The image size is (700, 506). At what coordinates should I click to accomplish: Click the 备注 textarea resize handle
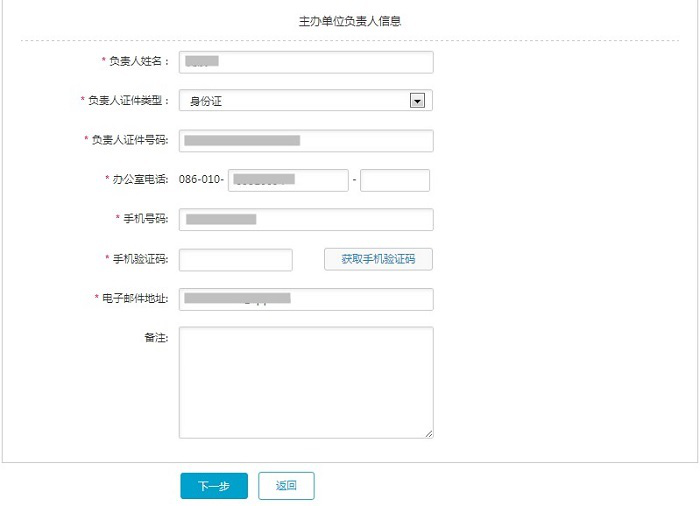pyautogui.click(x=429, y=433)
